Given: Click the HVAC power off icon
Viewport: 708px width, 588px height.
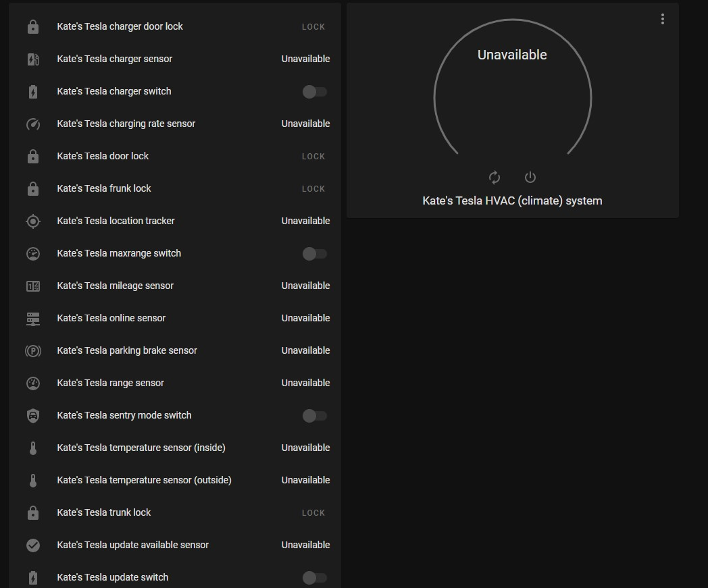Looking at the screenshot, I should coord(530,178).
